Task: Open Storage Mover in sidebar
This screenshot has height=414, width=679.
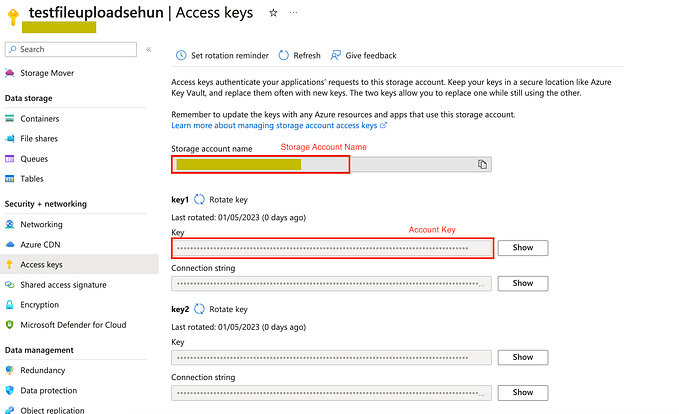Action: point(47,73)
